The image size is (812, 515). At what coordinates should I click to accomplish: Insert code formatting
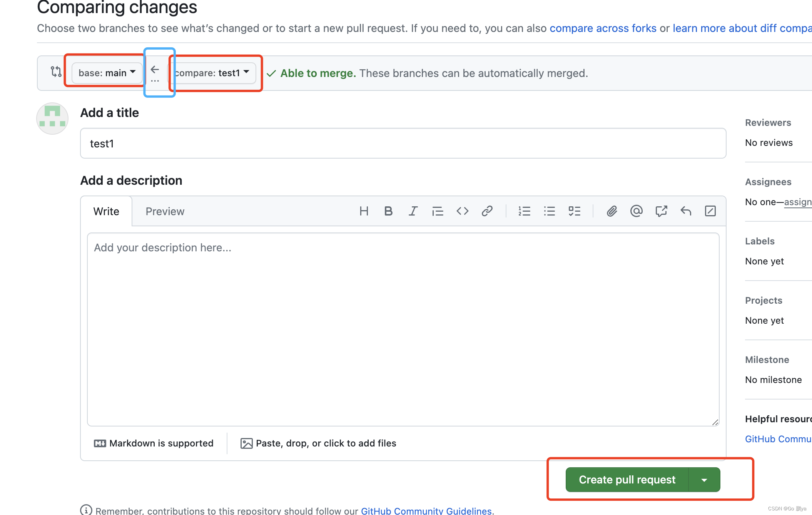[x=462, y=211]
